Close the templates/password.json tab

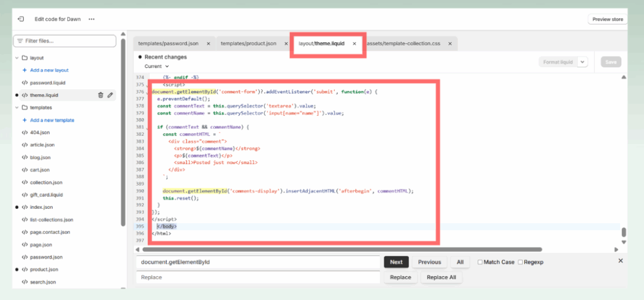coord(208,43)
